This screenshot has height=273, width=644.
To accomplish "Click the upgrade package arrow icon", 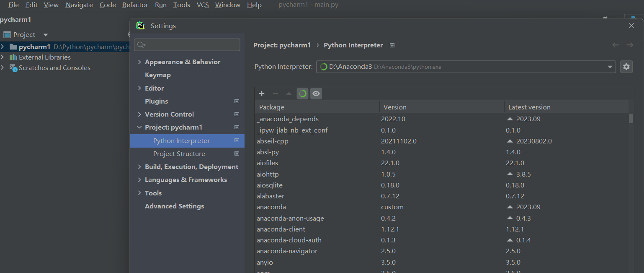I will [x=289, y=94].
